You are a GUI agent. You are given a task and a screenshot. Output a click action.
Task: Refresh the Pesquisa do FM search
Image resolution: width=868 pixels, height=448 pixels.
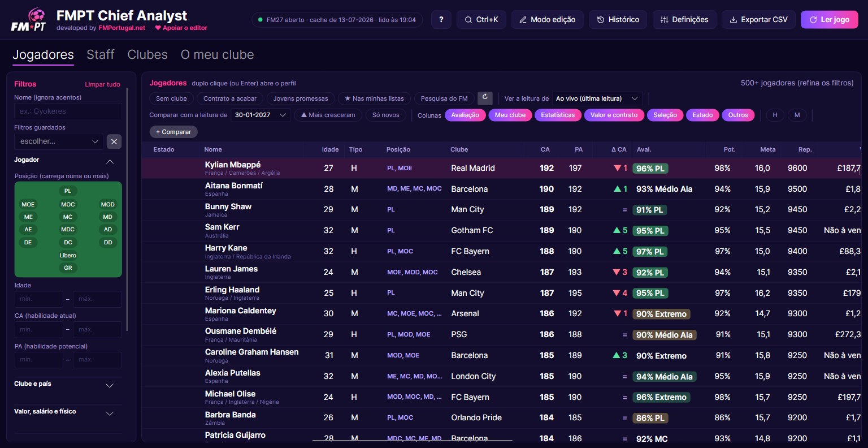485,98
